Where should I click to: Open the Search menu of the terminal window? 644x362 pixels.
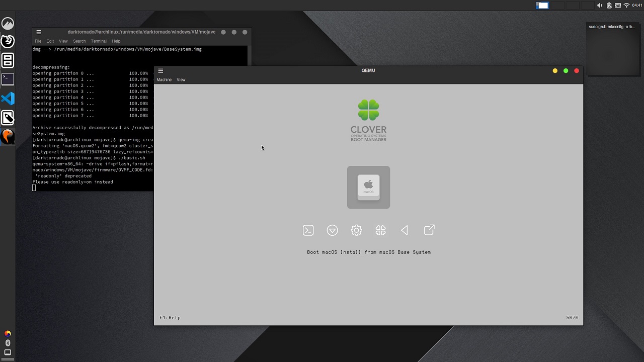click(79, 41)
